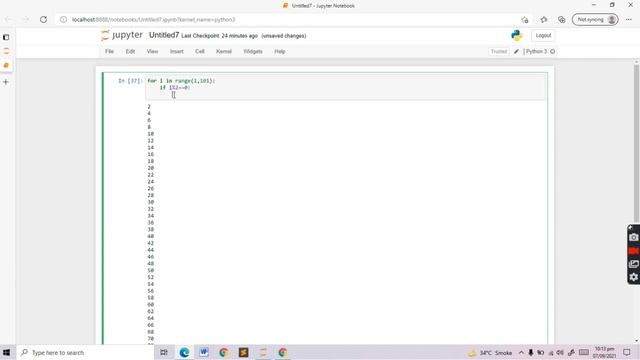Open Sublime Text from taskbar

pyautogui.click(x=243, y=352)
